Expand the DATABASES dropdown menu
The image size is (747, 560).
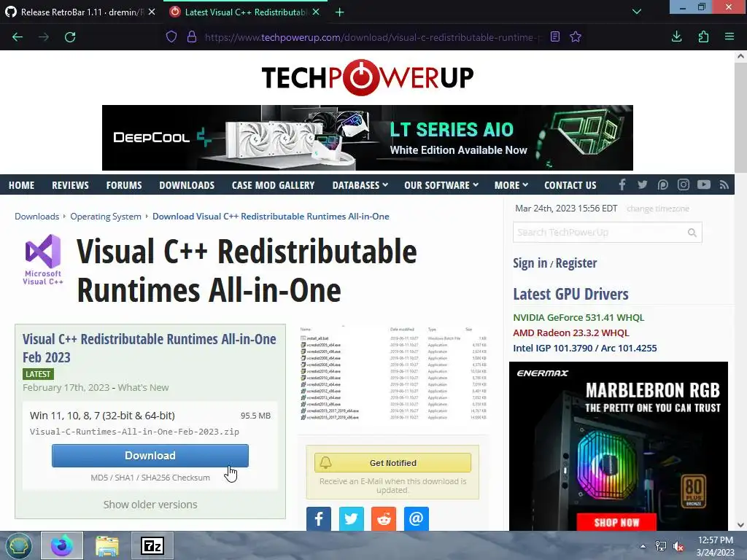point(360,185)
